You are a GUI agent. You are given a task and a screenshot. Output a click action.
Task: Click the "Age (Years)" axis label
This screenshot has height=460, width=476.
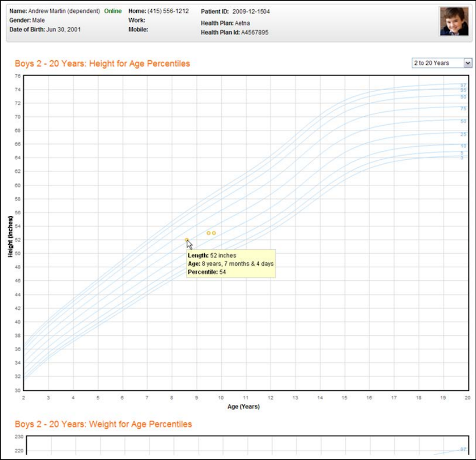[x=243, y=406]
